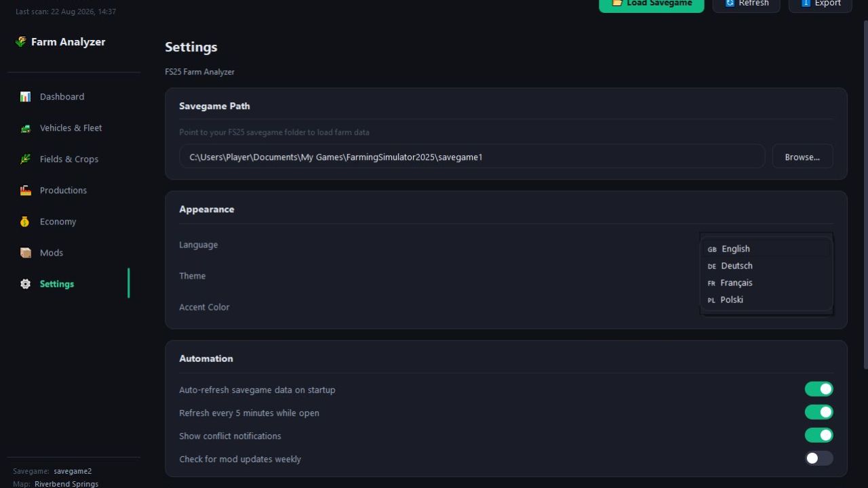Select the Vehicles & Fleet tractor icon
This screenshot has height=488, width=868.
25,128
